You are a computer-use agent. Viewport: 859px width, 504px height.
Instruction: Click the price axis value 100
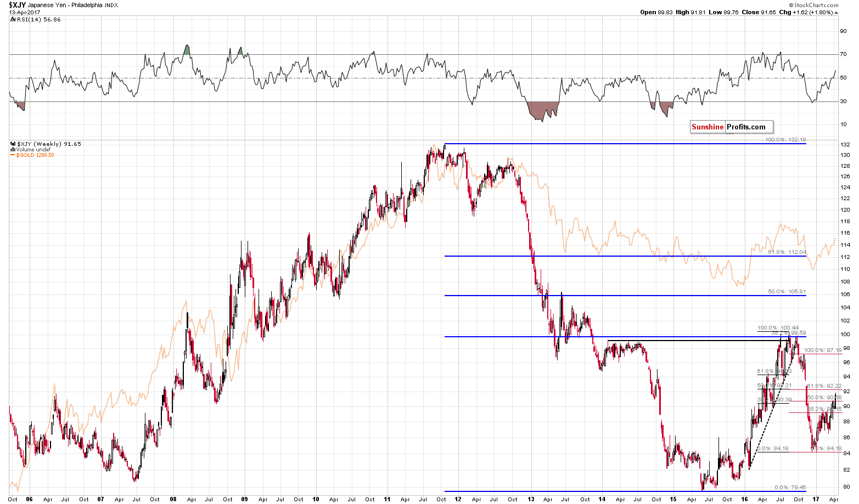coord(845,335)
